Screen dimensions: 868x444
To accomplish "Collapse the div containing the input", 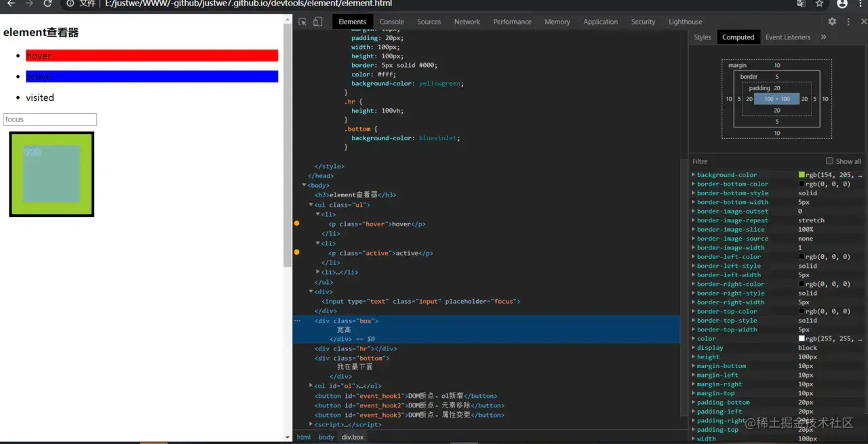I will (311, 291).
